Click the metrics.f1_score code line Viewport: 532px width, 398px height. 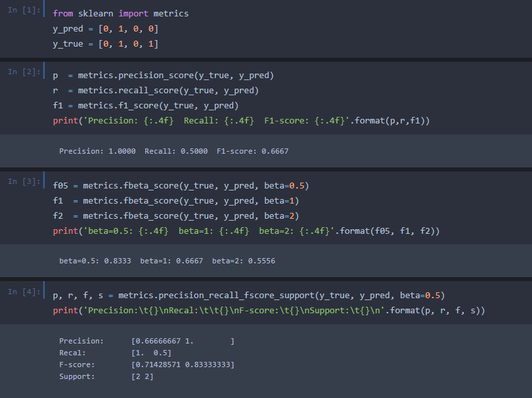coord(146,106)
